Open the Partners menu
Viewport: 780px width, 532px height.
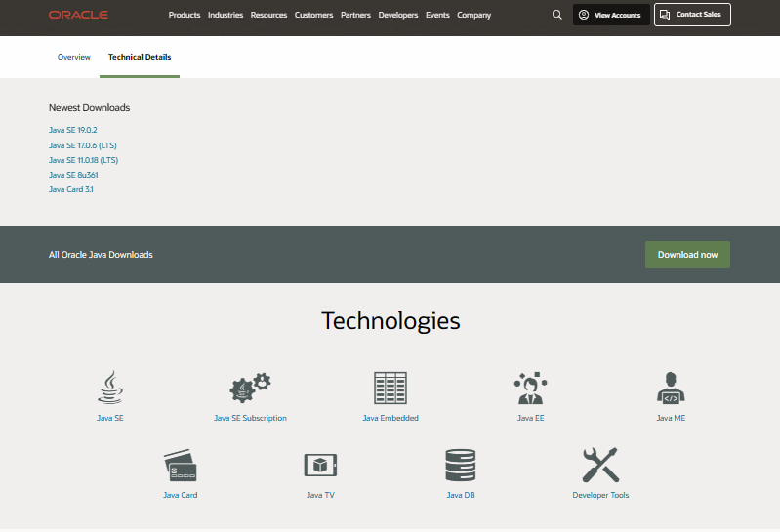pyautogui.click(x=355, y=15)
